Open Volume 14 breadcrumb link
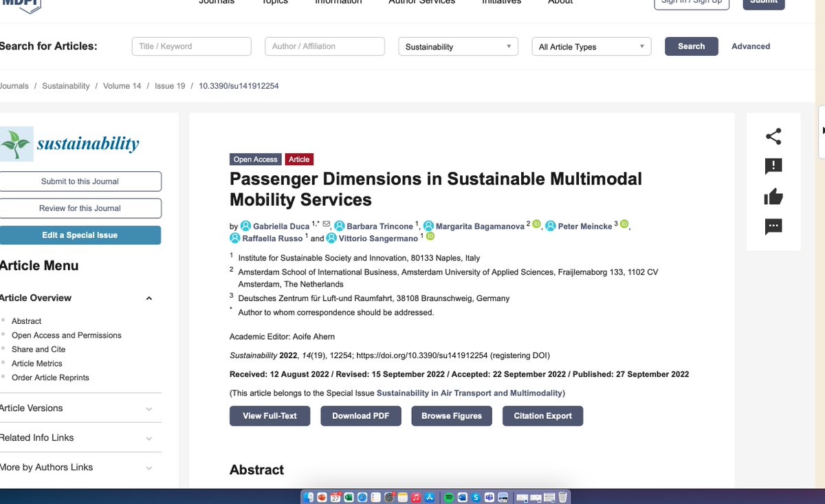The width and height of the screenshot is (825, 504). (x=122, y=86)
